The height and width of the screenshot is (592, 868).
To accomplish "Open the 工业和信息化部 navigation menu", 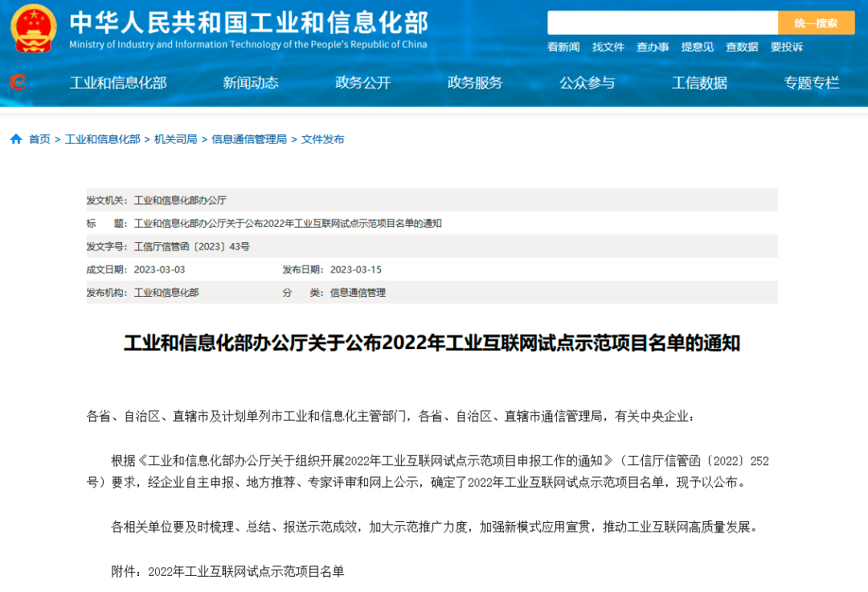I will pyautogui.click(x=118, y=82).
